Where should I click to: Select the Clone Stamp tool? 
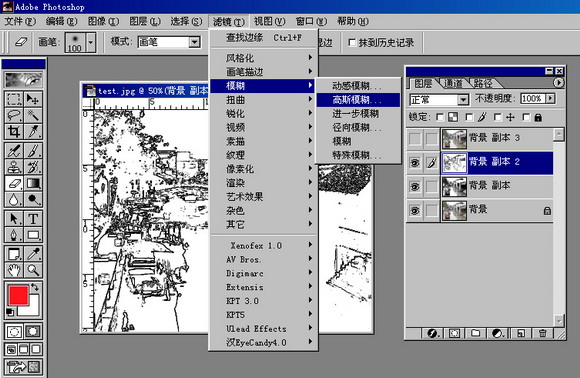tap(14, 167)
